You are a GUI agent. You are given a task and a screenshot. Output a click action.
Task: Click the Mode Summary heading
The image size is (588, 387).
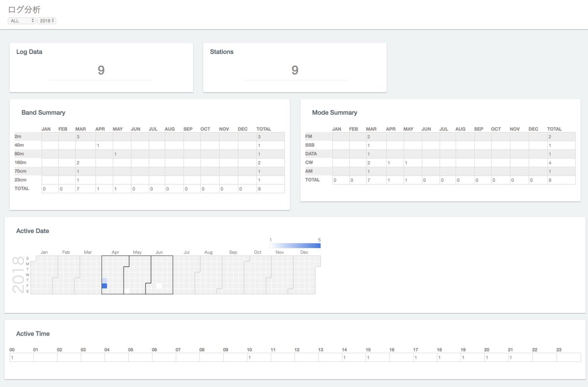(x=335, y=112)
